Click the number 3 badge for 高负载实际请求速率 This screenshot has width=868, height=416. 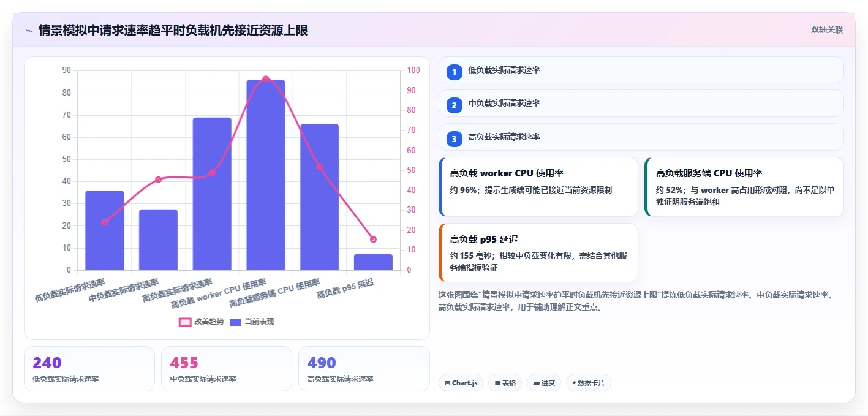(454, 139)
